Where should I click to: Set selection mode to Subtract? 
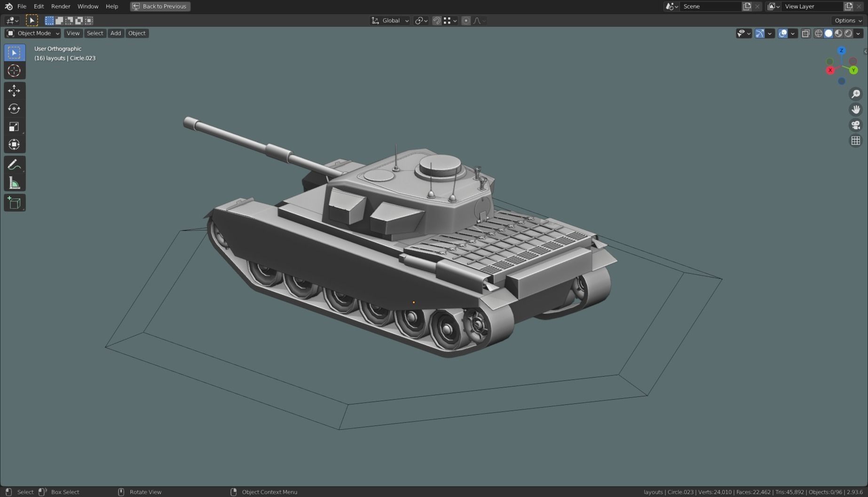click(69, 20)
